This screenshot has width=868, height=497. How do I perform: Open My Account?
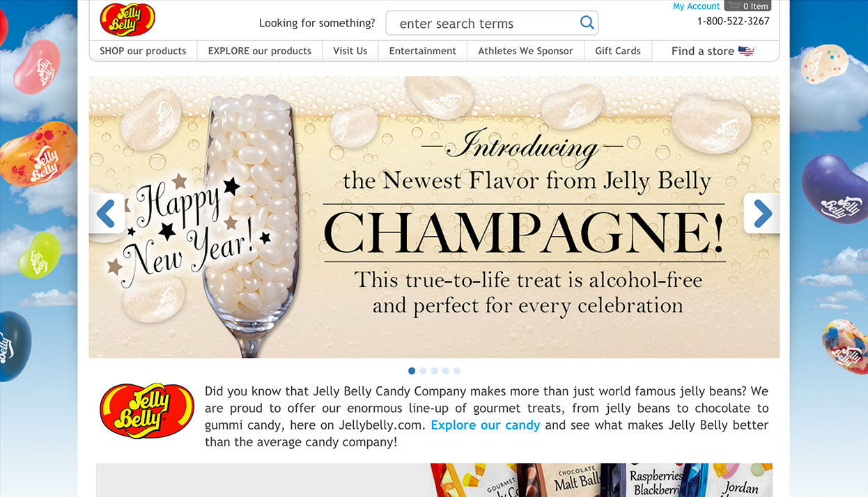[696, 6]
